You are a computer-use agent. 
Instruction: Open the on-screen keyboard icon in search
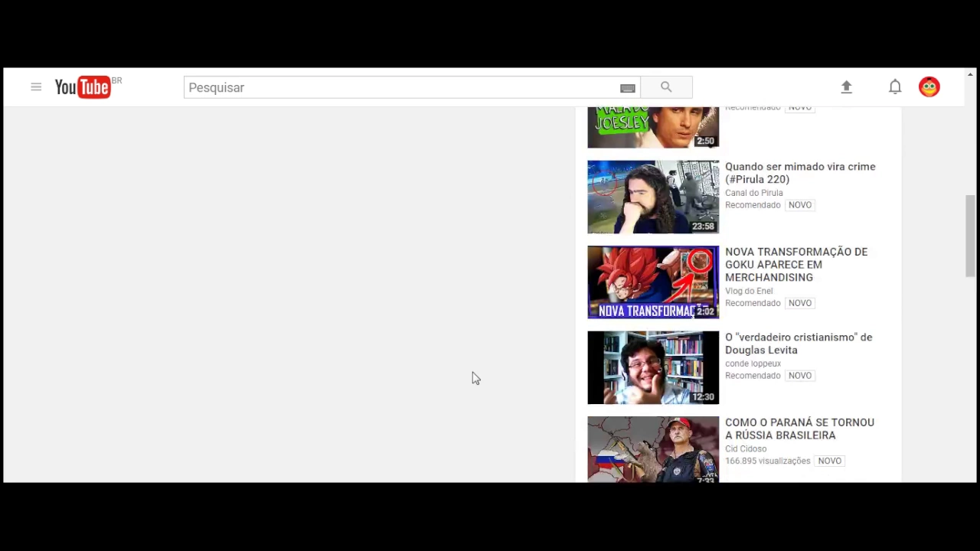(x=628, y=88)
